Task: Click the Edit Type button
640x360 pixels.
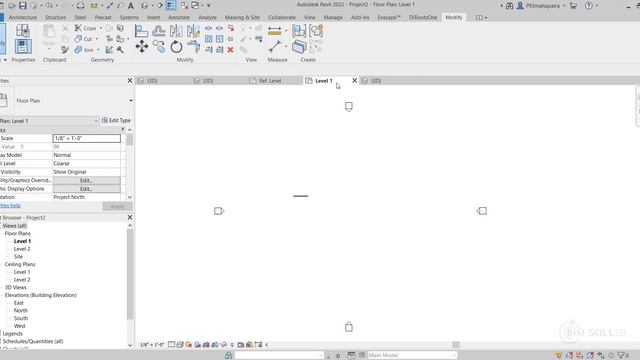Action: 116,120
